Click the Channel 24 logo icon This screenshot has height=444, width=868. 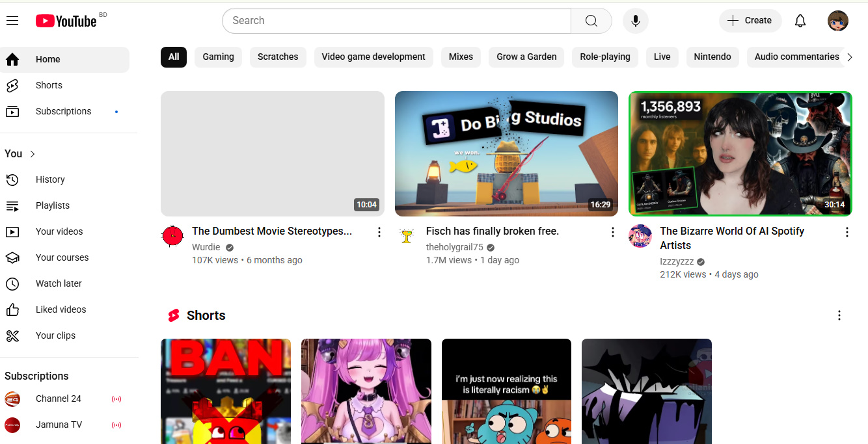coord(12,398)
